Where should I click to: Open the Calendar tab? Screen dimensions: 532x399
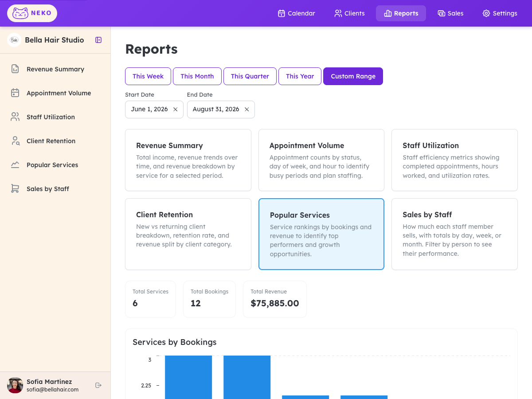(x=296, y=13)
